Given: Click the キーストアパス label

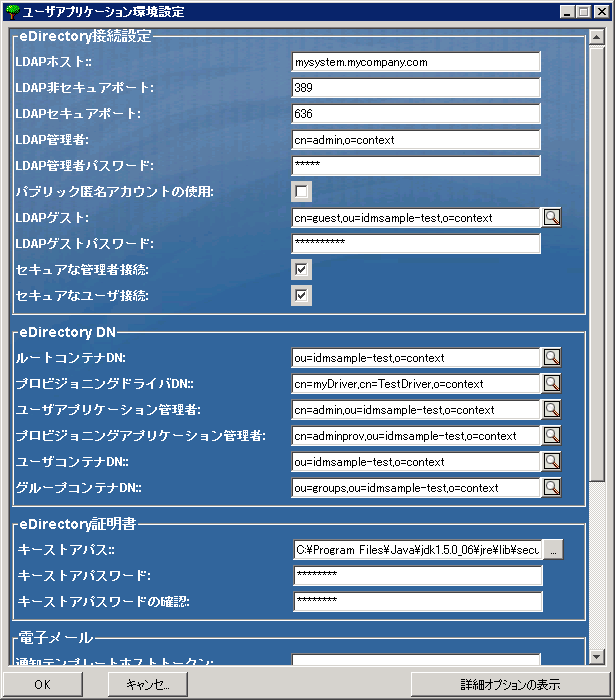Looking at the screenshot, I should 66,550.
